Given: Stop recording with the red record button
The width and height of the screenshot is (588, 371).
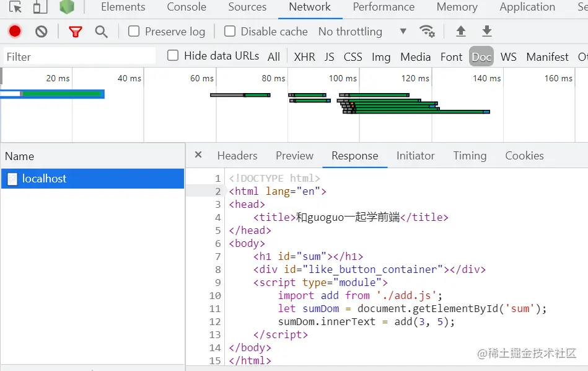Looking at the screenshot, I should tap(15, 32).
